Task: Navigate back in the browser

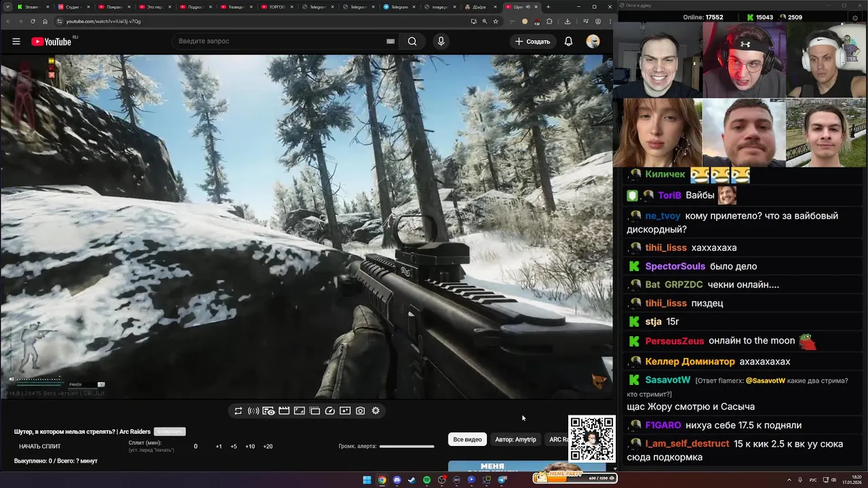Action: [x=7, y=21]
